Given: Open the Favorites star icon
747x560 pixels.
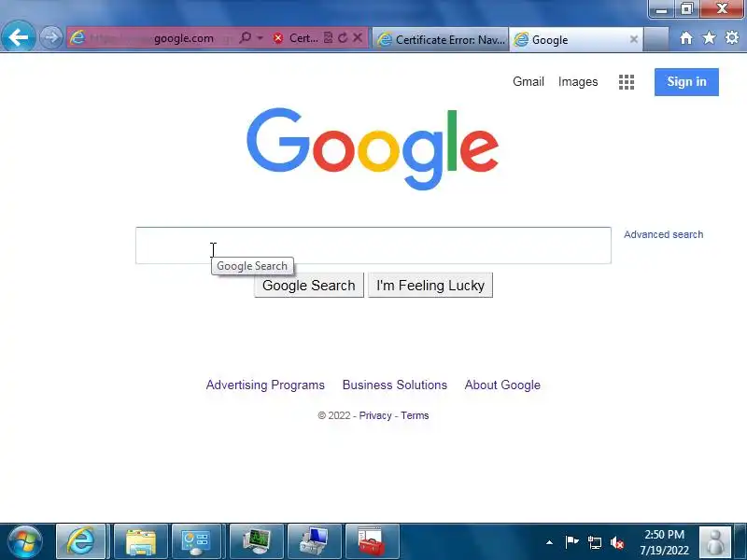Looking at the screenshot, I should [709, 37].
